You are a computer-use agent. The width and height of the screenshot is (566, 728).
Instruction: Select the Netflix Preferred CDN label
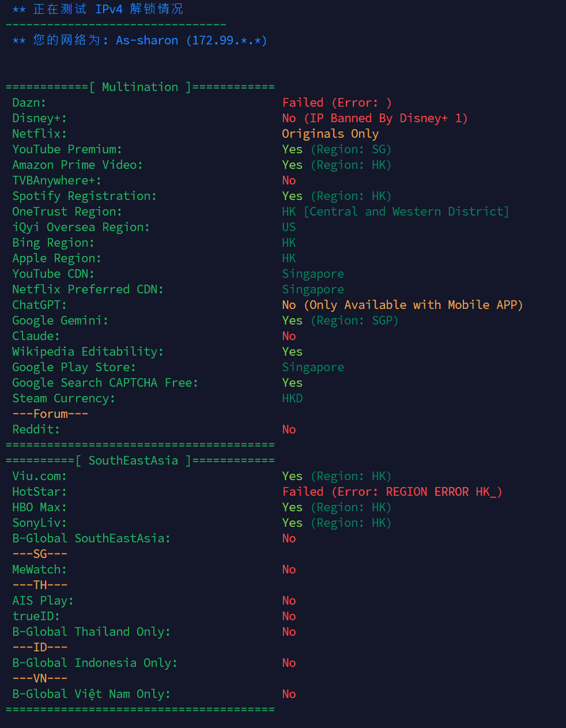(88, 289)
